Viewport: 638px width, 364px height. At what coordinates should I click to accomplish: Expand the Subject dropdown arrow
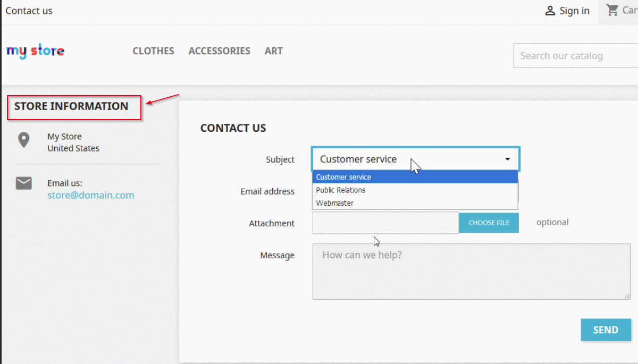tap(507, 159)
